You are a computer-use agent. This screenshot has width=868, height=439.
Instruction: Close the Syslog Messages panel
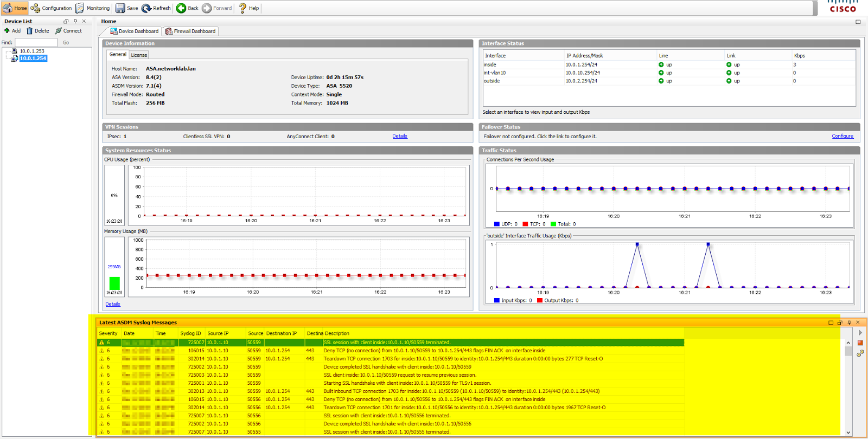click(x=858, y=323)
